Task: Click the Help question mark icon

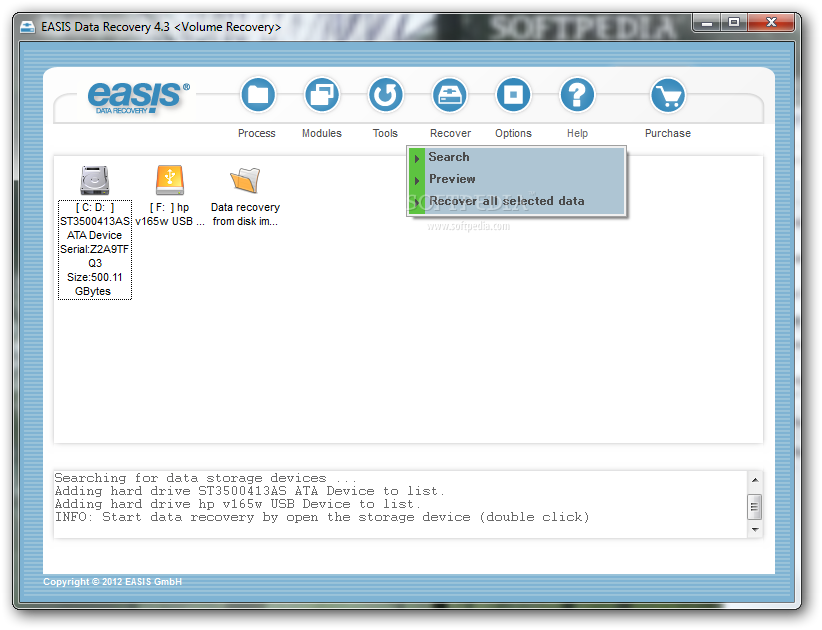Action: click(x=577, y=95)
